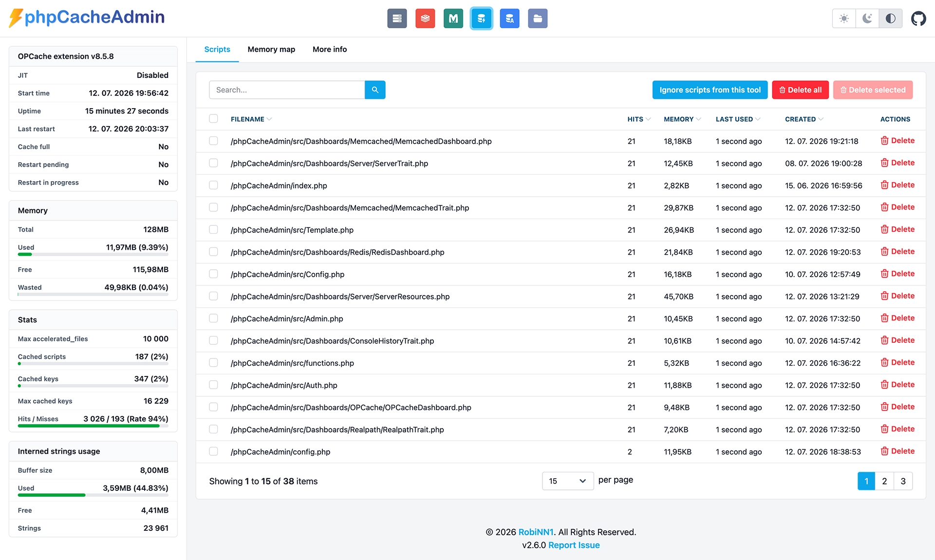Viewport: 935px width, 560px height.
Task: Switch to the Memory map tab
Action: [x=271, y=49]
